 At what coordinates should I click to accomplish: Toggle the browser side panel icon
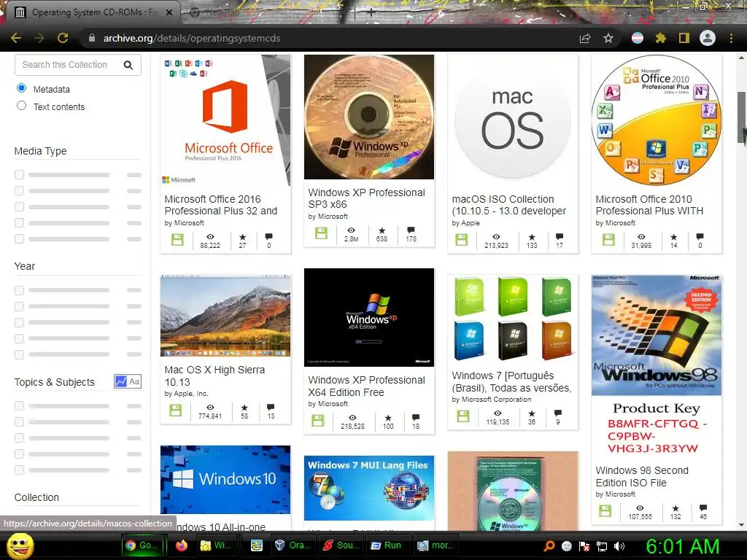tap(684, 38)
